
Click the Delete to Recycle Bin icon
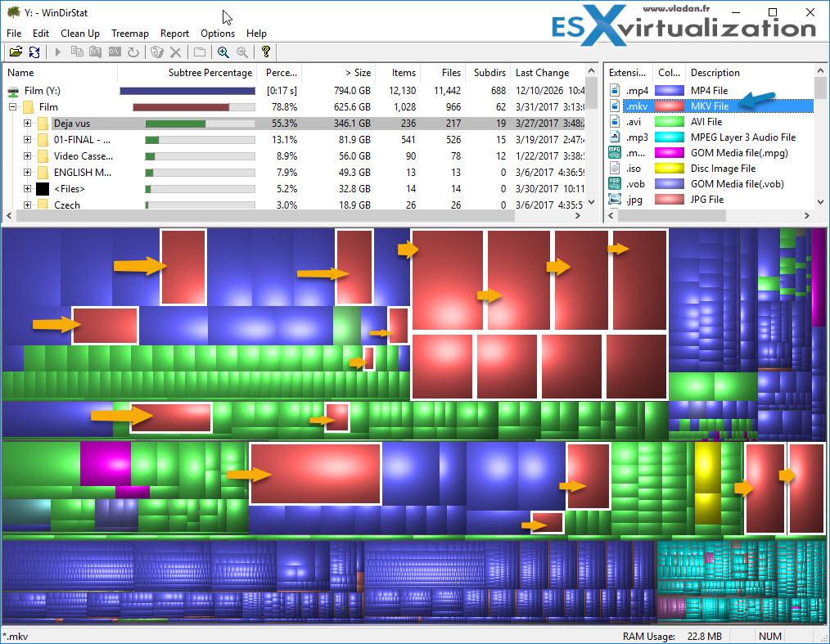(x=156, y=52)
